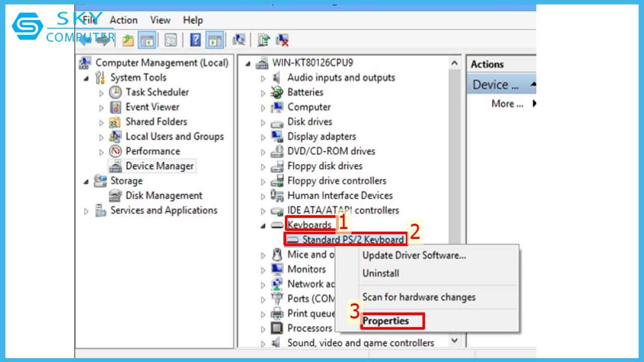Image resolution: width=644 pixels, height=362 pixels.
Task: Click the Performance gauge icon in the tree
Action: pyautogui.click(x=116, y=151)
